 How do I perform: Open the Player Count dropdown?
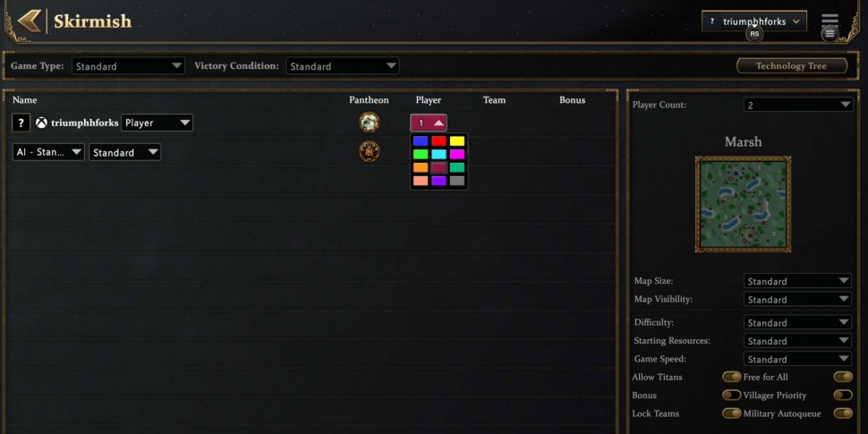pyautogui.click(x=798, y=105)
